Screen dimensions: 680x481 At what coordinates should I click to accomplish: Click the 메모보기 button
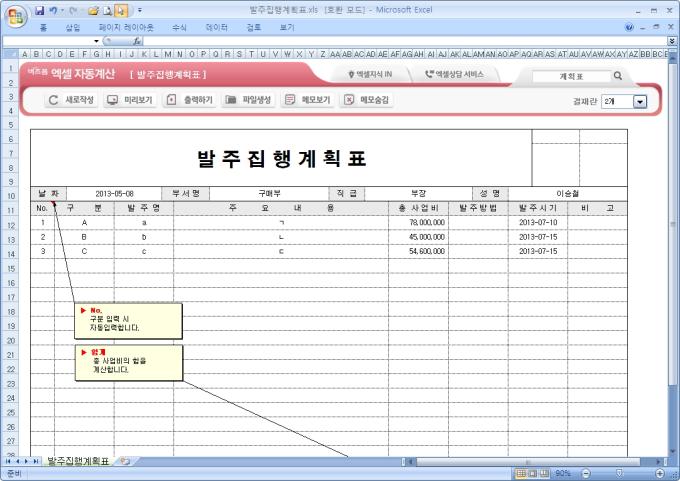(x=307, y=100)
